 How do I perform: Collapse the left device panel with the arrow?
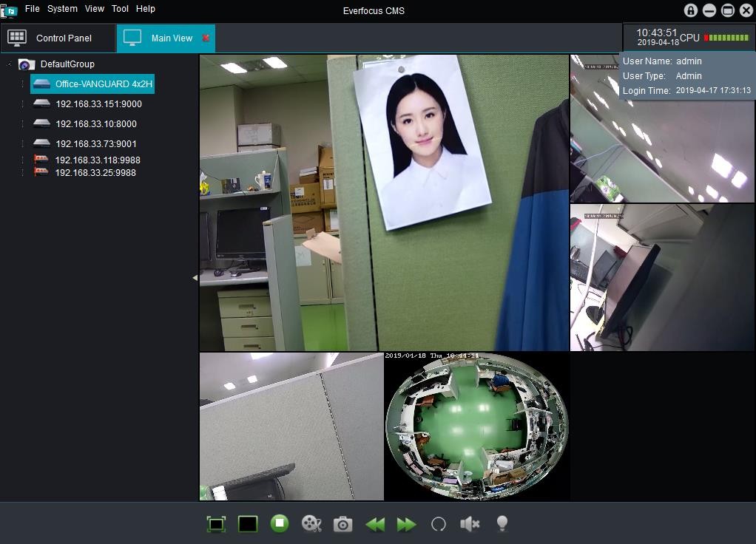pos(195,278)
